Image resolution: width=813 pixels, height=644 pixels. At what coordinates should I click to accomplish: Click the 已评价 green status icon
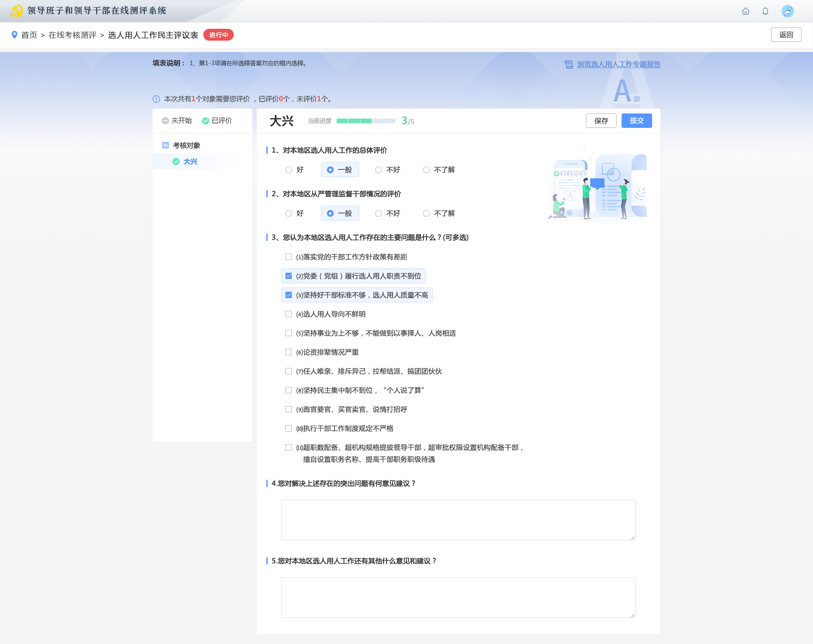[205, 121]
